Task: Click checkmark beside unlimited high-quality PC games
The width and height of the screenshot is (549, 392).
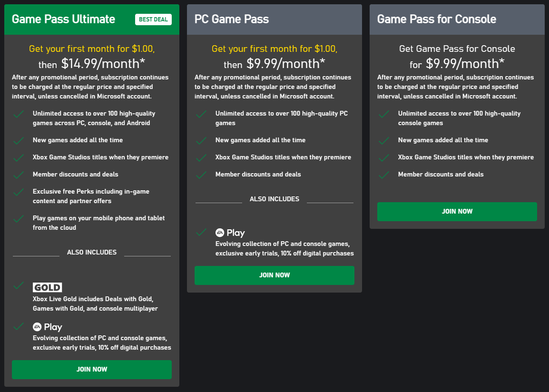Action: (201, 115)
